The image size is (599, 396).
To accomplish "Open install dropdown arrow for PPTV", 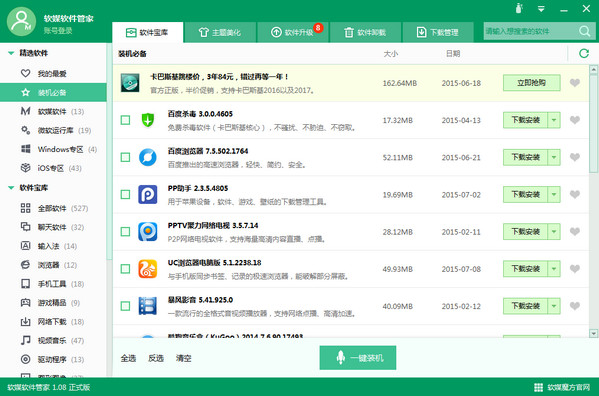I will click(554, 232).
